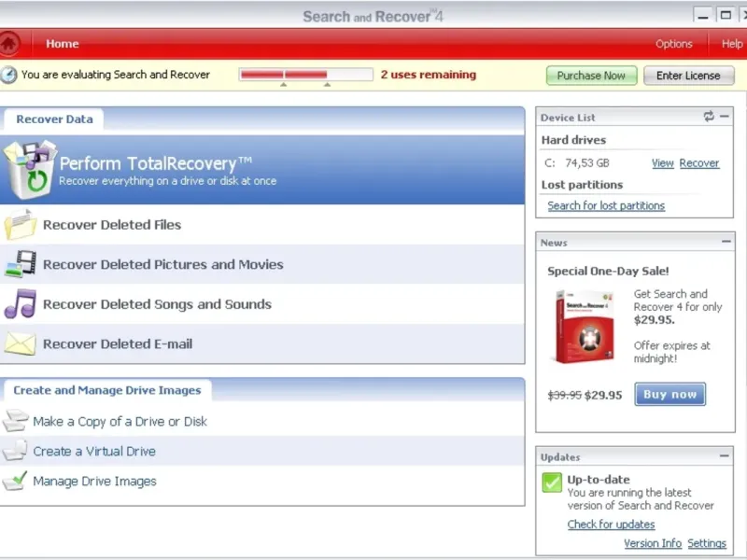Choose Create a Virtual Drive
This screenshot has height=560, width=747.
94,451
